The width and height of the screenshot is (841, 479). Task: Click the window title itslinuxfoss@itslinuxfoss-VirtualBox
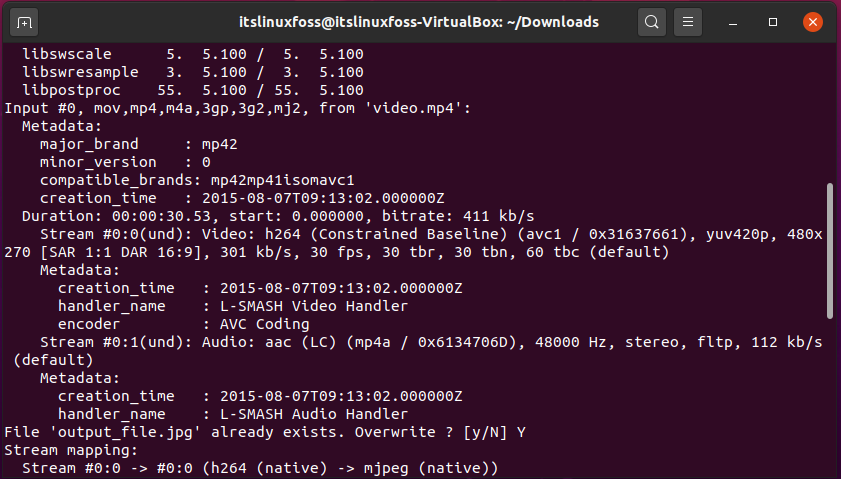[419, 22]
